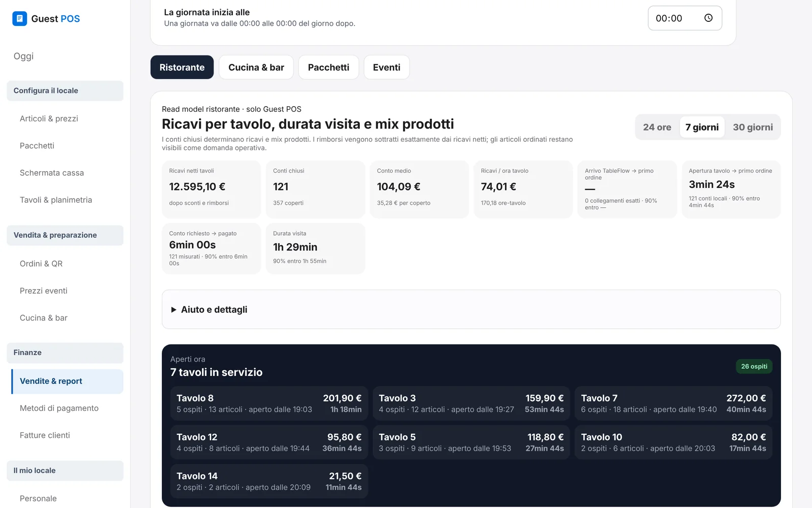Open the Eventi tab

coord(387,68)
